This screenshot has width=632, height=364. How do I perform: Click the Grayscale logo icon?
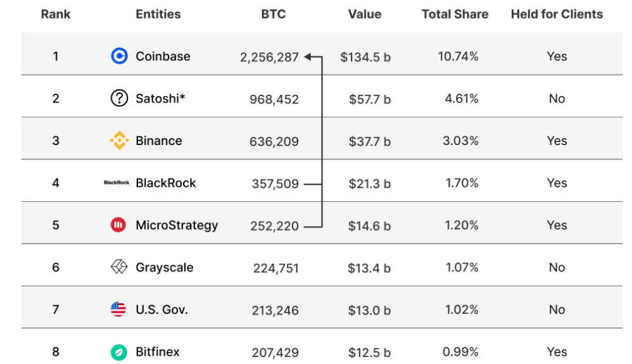[119, 267]
